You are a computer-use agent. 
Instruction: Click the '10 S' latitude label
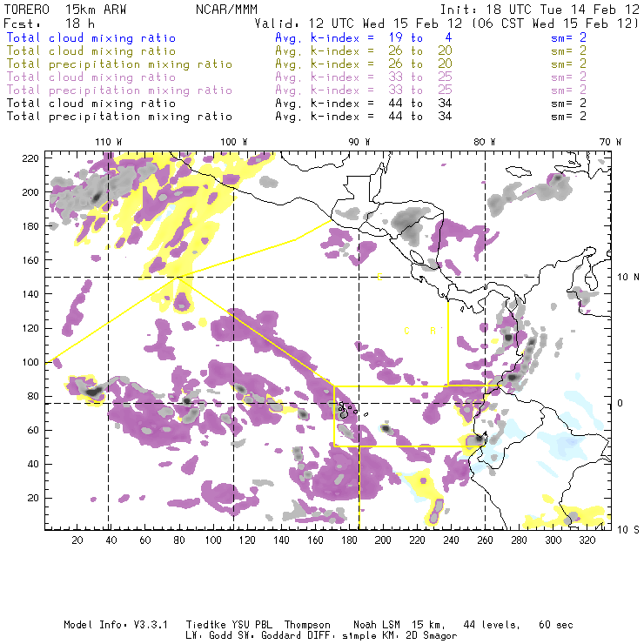(x=628, y=530)
